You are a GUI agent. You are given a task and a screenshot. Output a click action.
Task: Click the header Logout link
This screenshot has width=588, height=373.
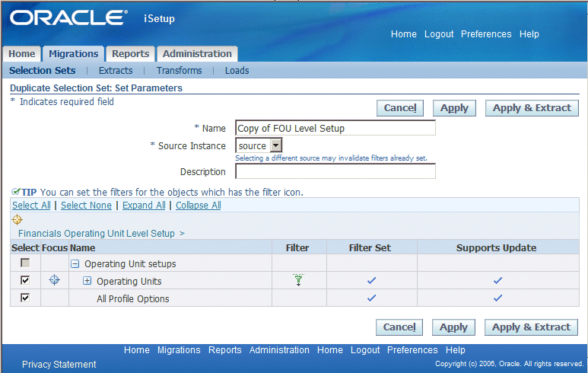pyautogui.click(x=439, y=34)
